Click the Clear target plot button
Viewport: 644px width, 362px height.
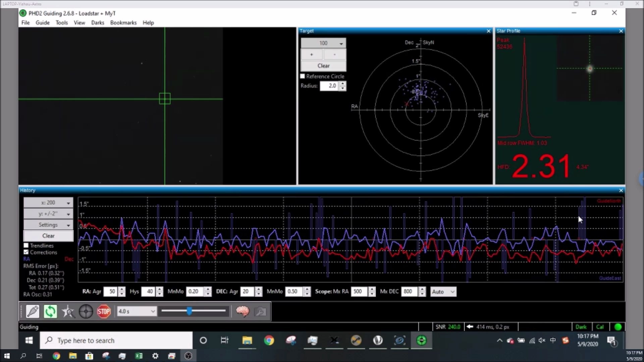pos(323,65)
